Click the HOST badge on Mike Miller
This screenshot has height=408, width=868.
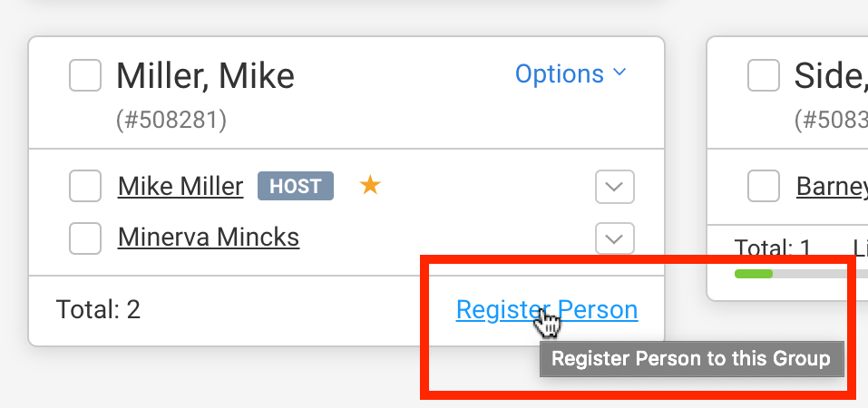[x=296, y=187]
